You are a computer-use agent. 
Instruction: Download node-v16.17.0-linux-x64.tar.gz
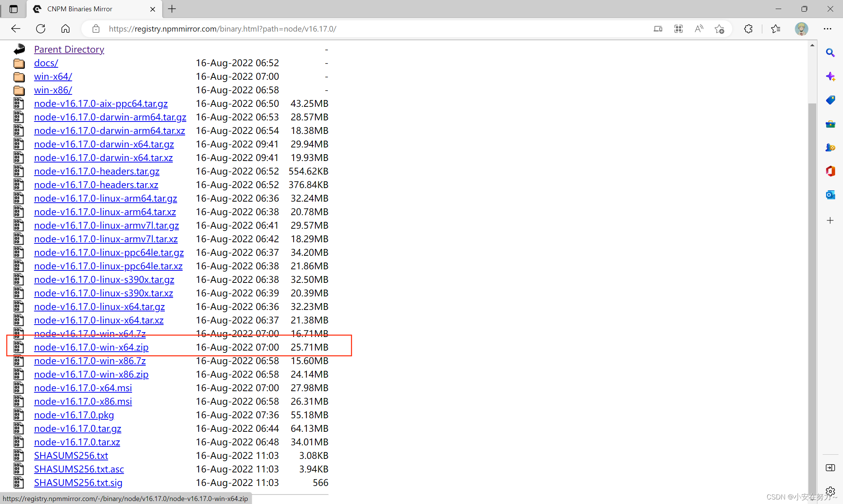click(x=99, y=307)
